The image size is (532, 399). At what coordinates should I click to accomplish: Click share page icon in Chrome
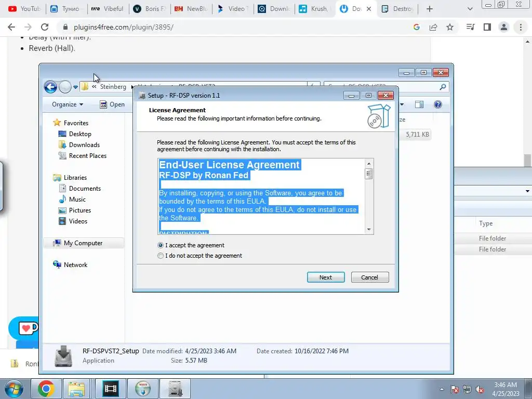coord(433,27)
